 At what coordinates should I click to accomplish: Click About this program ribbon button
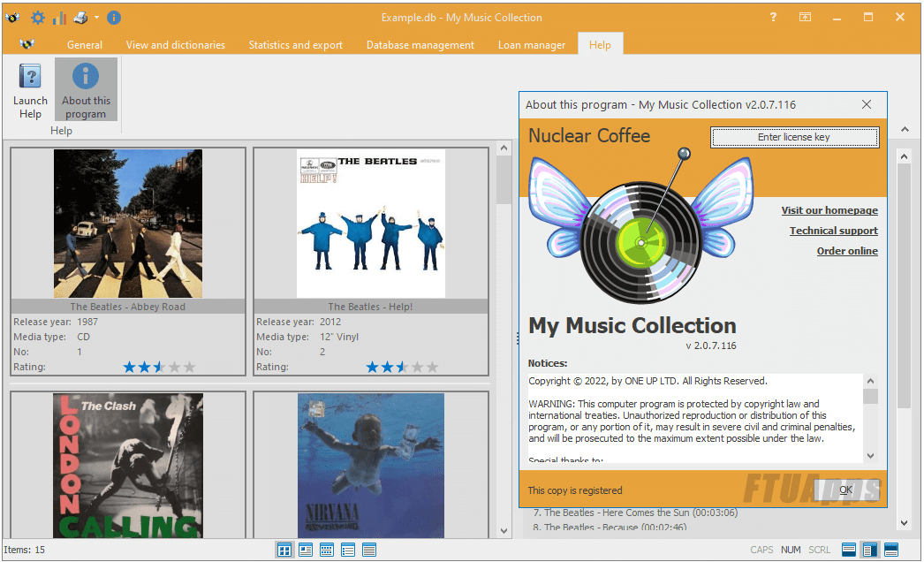click(86, 89)
